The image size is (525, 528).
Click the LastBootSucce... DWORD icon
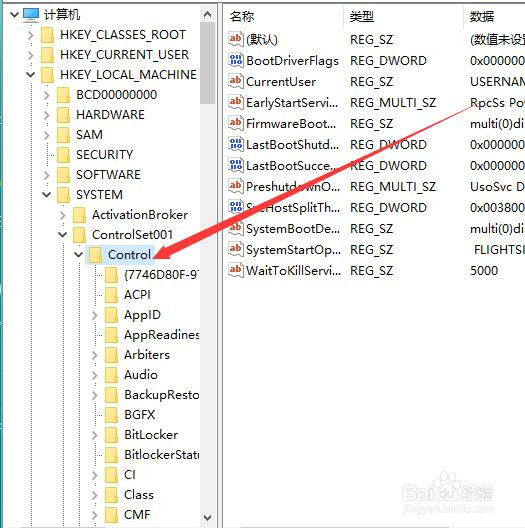click(x=235, y=165)
